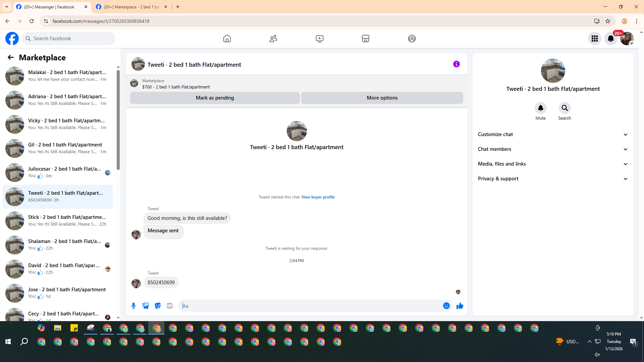Send a thumbs-up like
This screenshot has height=362, width=644.
click(x=460, y=306)
